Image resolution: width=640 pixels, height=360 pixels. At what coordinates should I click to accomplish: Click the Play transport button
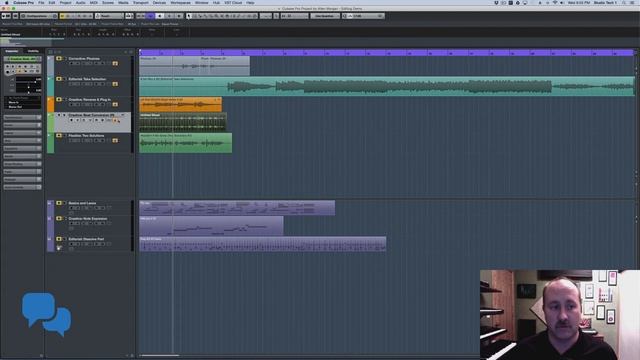pyautogui.click(x=169, y=16)
